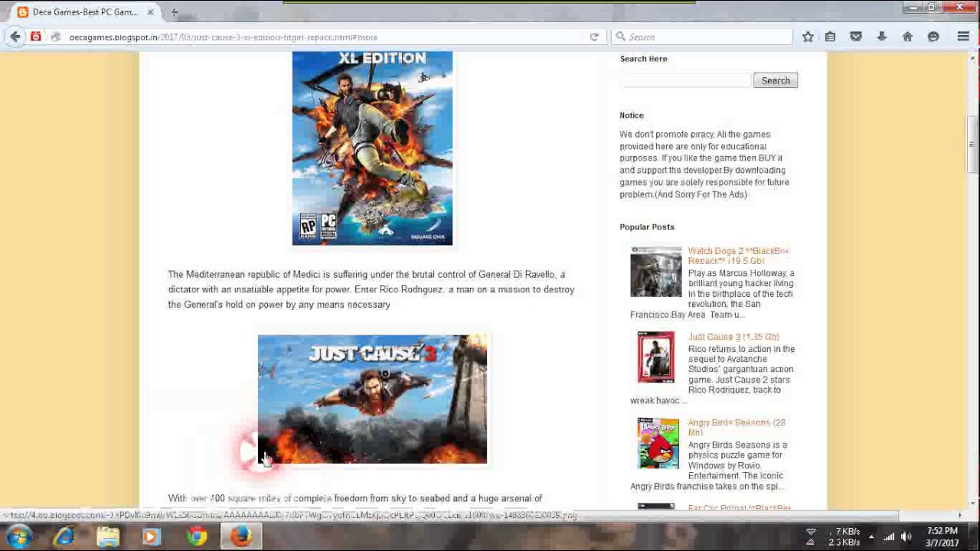
Task: Click the red extension icon beside the back arrow
Action: (x=36, y=37)
